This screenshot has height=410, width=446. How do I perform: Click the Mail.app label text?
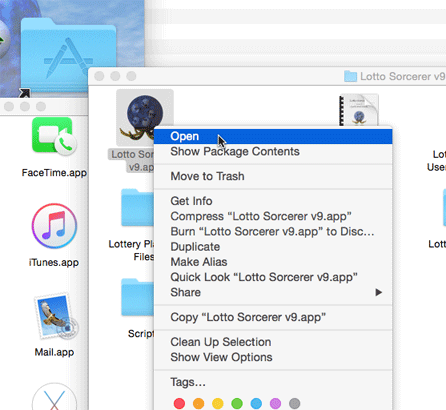coord(54,352)
